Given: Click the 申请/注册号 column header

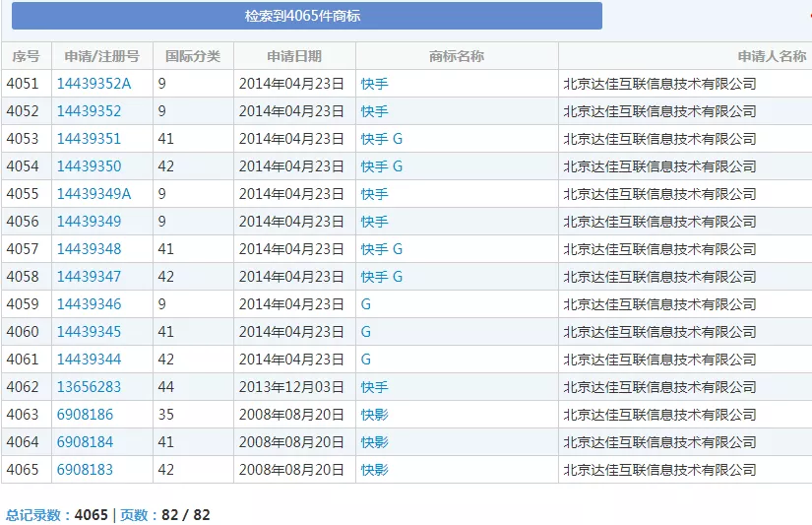Looking at the screenshot, I should tap(102, 56).
